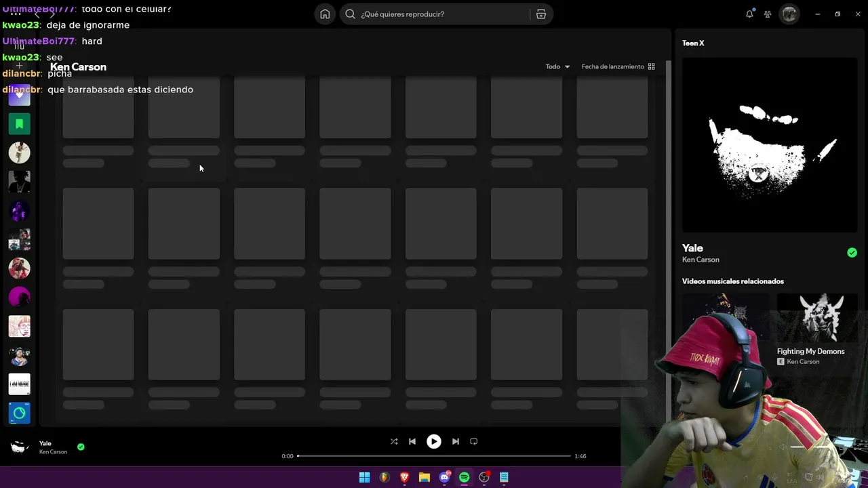
Task: Open File Explorer from the taskbar
Action: pyautogui.click(x=425, y=477)
